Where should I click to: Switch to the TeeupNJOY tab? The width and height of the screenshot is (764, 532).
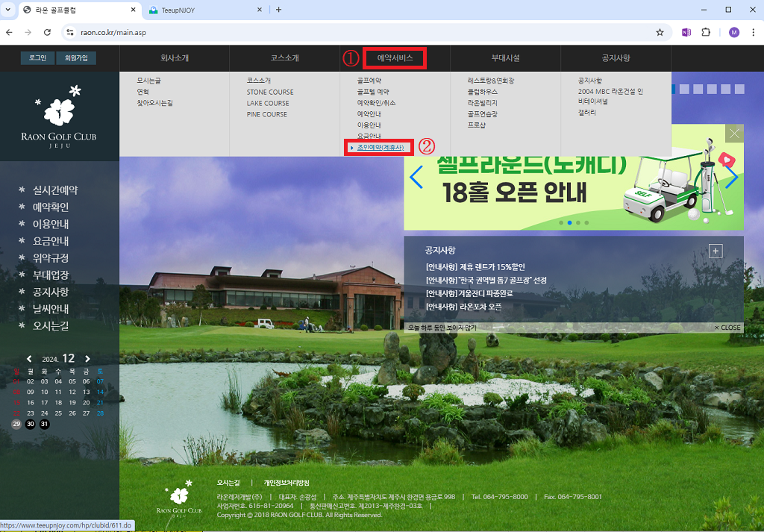(206, 10)
